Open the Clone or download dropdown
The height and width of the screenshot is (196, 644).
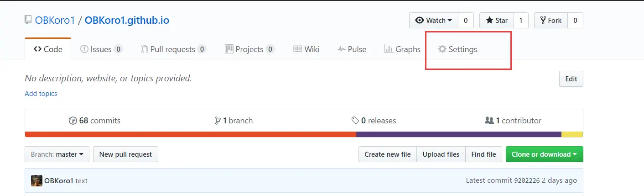[x=544, y=154]
